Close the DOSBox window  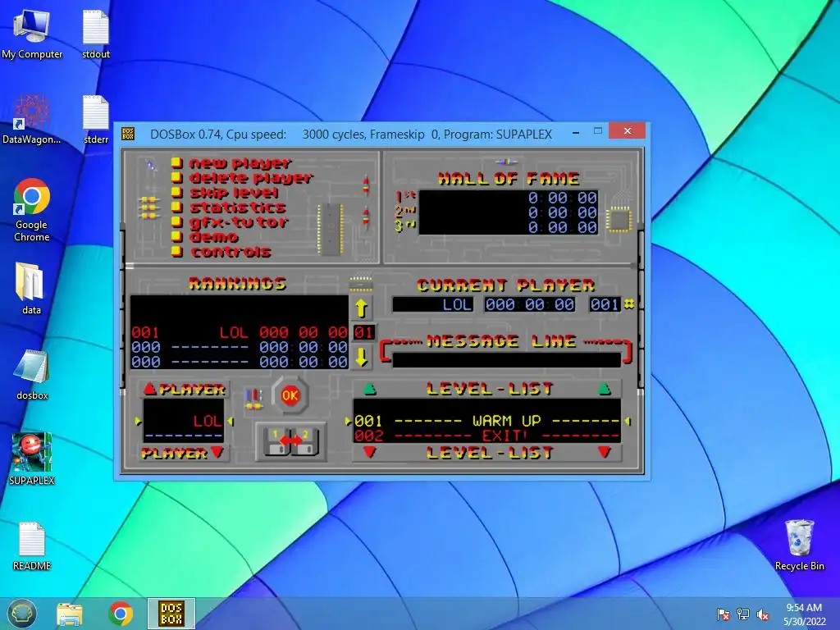628,130
